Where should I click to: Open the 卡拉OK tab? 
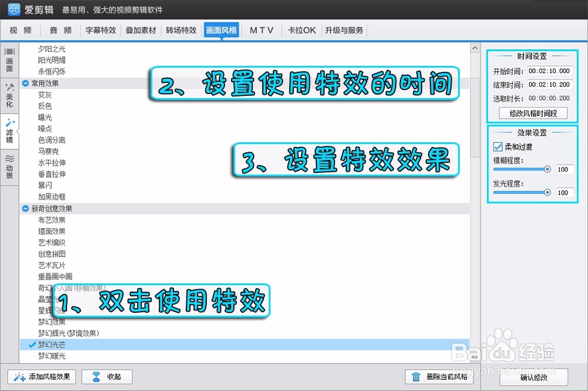click(302, 31)
